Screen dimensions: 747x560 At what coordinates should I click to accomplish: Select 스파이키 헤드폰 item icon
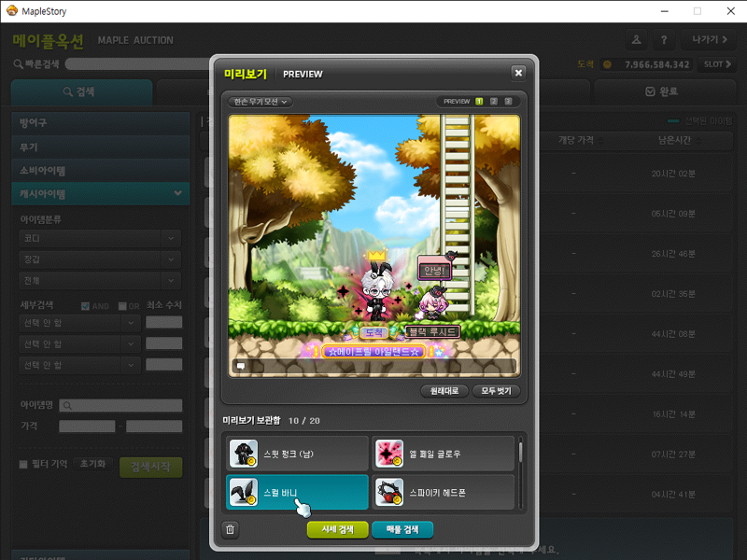(x=389, y=492)
